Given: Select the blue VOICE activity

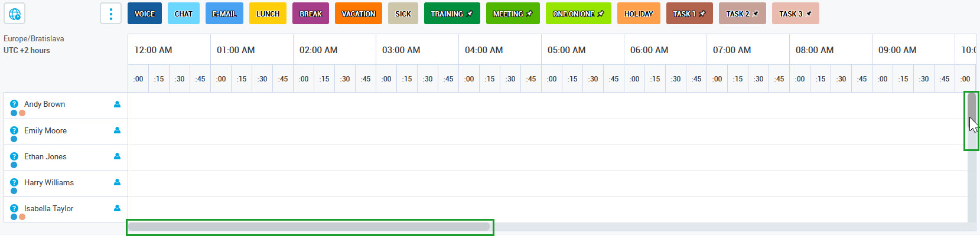Looking at the screenshot, I should pyautogui.click(x=145, y=14).
